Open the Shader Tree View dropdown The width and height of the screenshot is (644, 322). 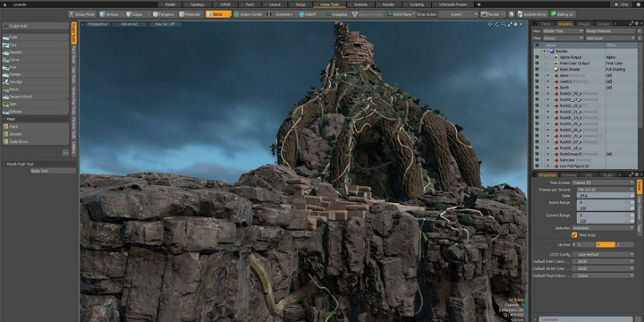563,30
